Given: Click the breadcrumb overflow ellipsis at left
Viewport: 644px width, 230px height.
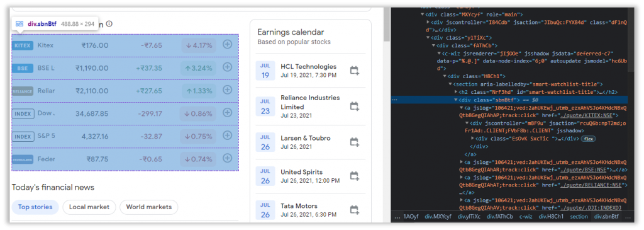Looking at the screenshot, I should click(x=397, y=217).
